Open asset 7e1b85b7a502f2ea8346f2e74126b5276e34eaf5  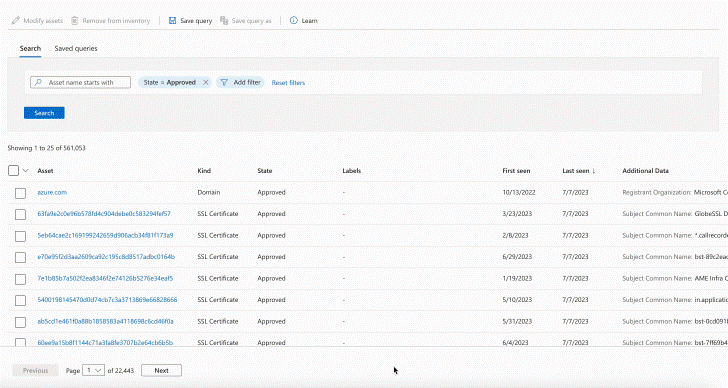click(105, 278)
